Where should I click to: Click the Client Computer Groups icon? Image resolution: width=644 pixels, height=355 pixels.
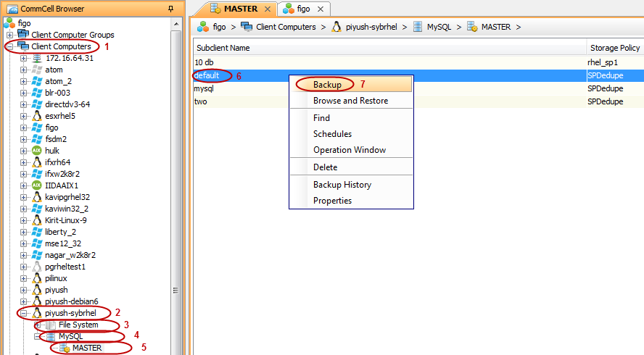pos(22,35)
